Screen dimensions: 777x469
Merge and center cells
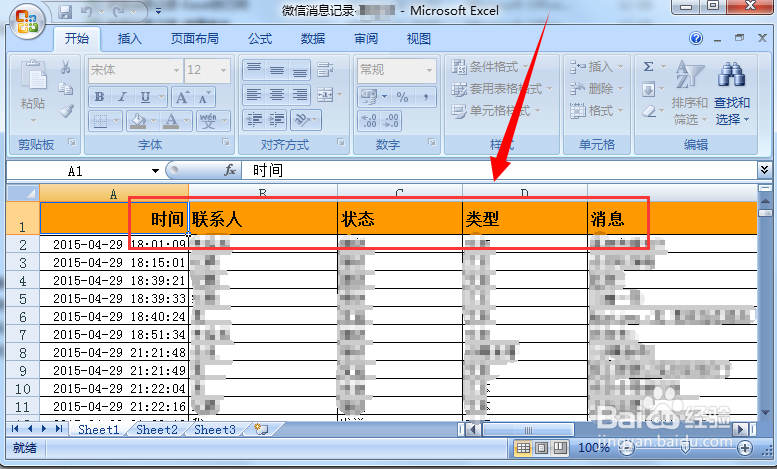326,95
